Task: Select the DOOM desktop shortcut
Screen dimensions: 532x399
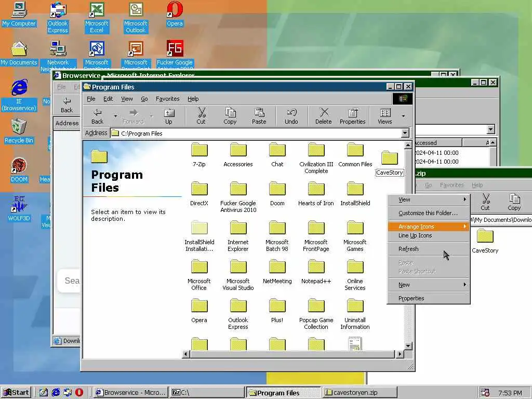Action: 19,170
